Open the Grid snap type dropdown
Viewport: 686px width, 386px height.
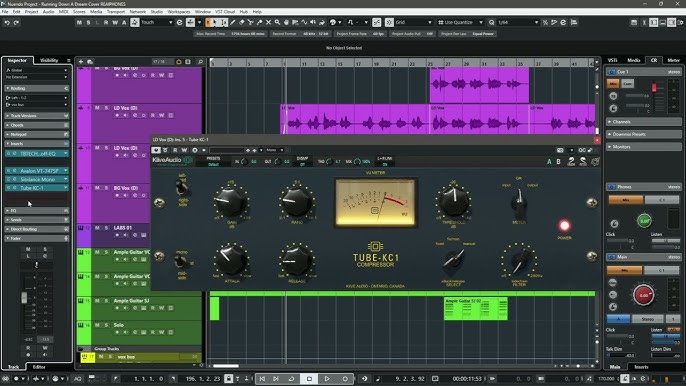[414, 22]
